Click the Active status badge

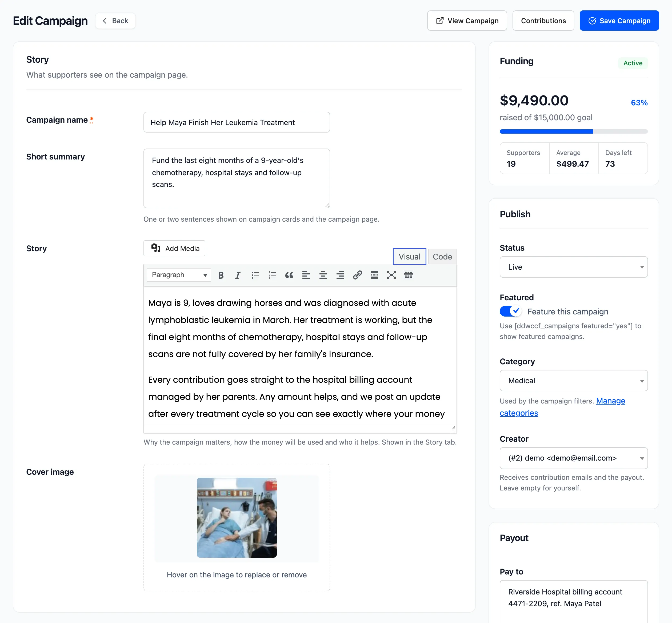point(633,63)
